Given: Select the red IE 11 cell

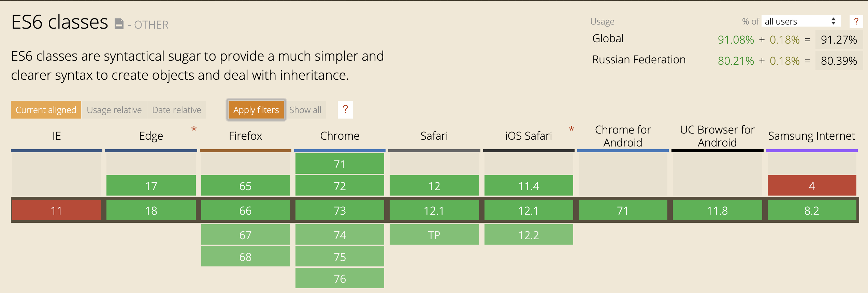Looking at the screenshot, I should click(x=57, y=210).
